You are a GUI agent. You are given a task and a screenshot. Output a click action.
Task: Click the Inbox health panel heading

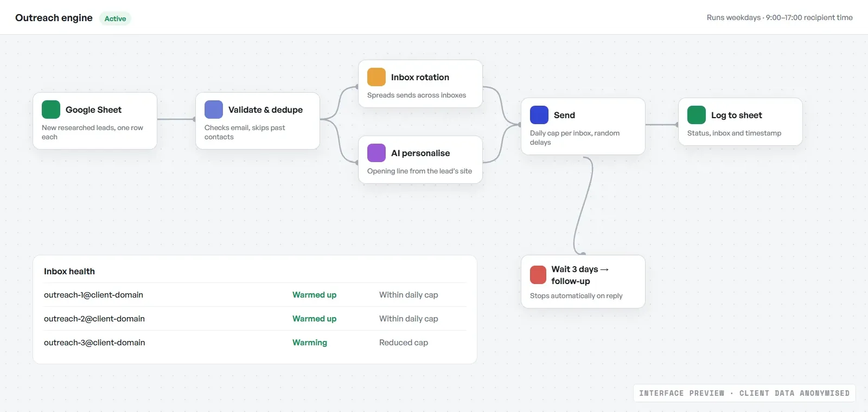point(69,271)
